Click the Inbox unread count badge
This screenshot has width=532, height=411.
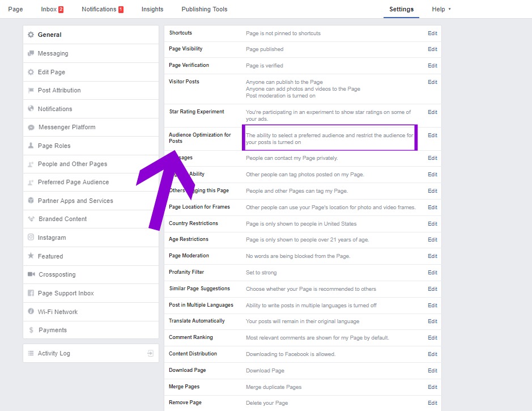61,10
